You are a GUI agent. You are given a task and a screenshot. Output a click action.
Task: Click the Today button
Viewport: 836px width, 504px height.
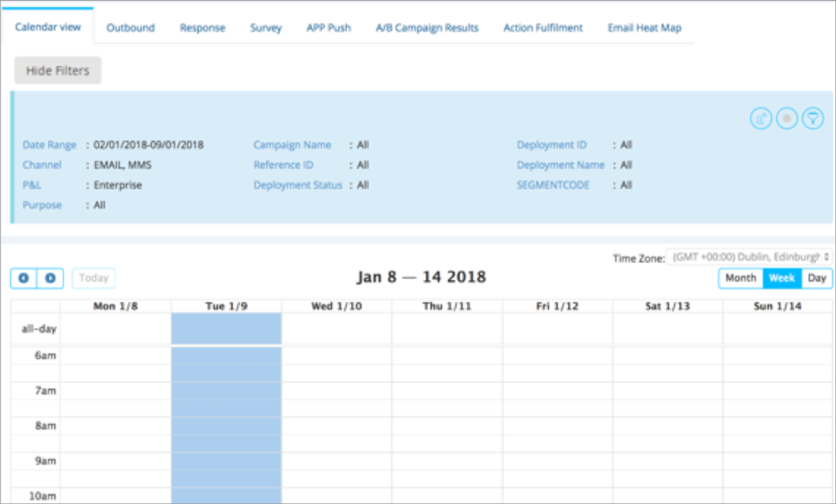tap(94, 278)
